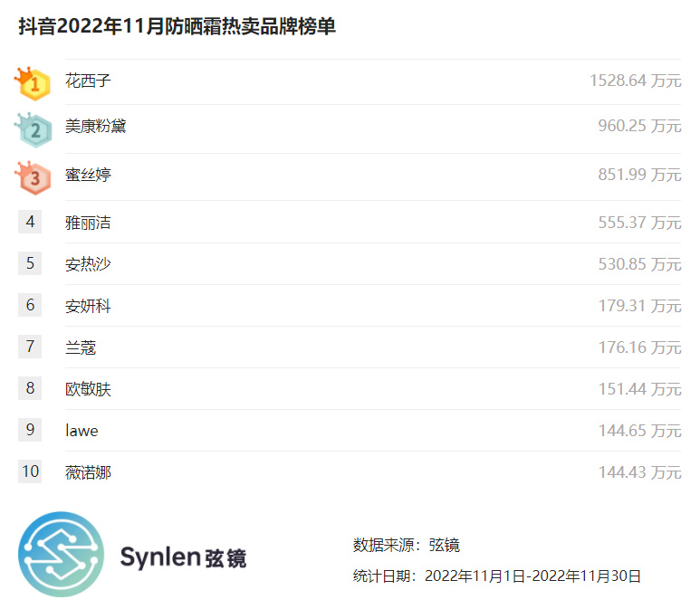Screen dimensions: 700x609
Task: Select the brand name 兰蔻
Action: tap(81, 347)
